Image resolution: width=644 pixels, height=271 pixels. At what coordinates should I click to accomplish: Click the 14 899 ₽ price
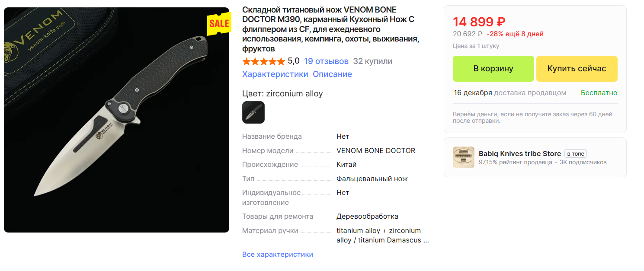coord(479,22)
